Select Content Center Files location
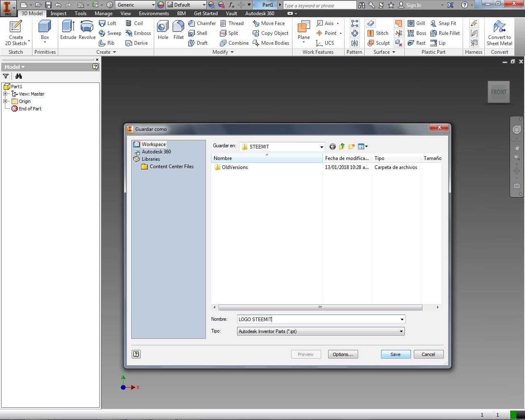The image size is (525, 420). pos(167,167)
